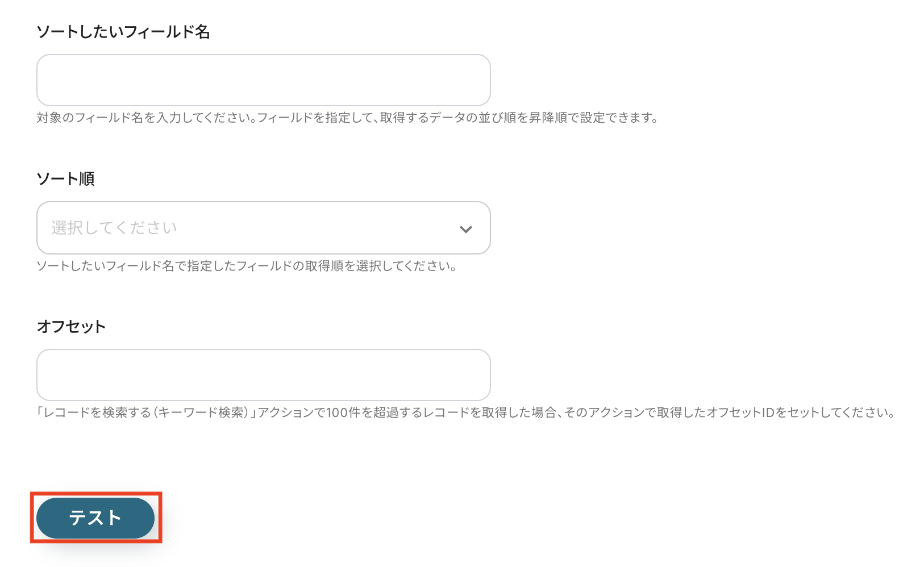Screen dimensions: 924x567
Task: Focus the ソートしたいフィールド名 text input
Action: [264, 80]
